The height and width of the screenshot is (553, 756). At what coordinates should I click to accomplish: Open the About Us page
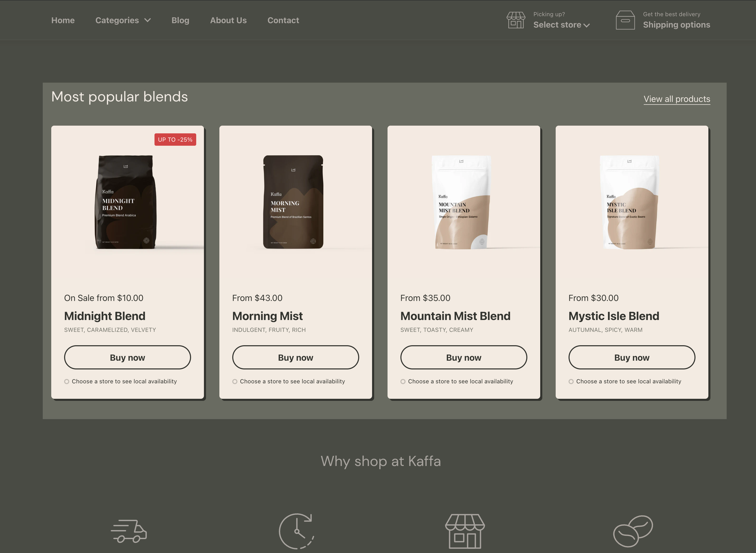(x=228, y=20)
